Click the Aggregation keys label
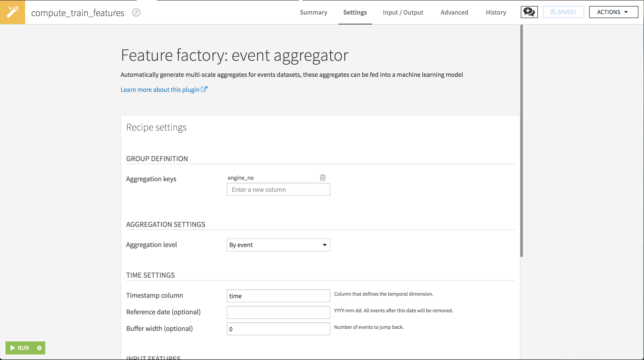 [151, 179]
